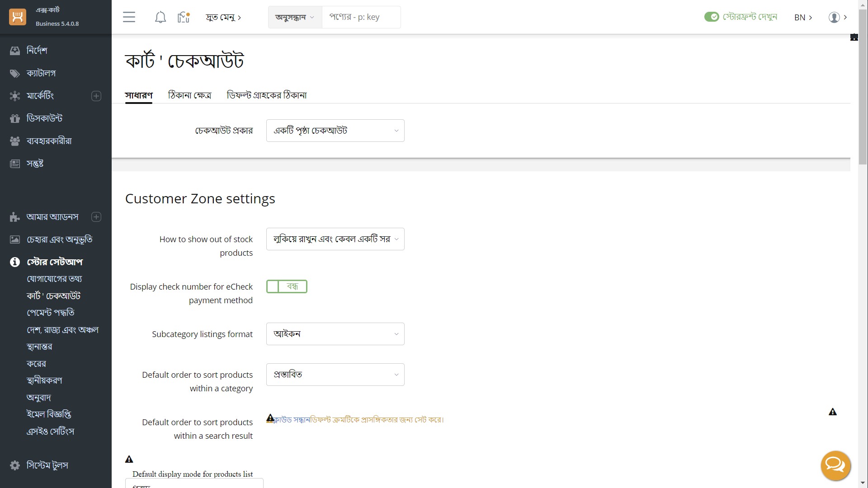The height and width of the screenshot is (488, 868).
Task: Click the hamburger menu icon
Action: pyautogui.click(x=129, y=17)
